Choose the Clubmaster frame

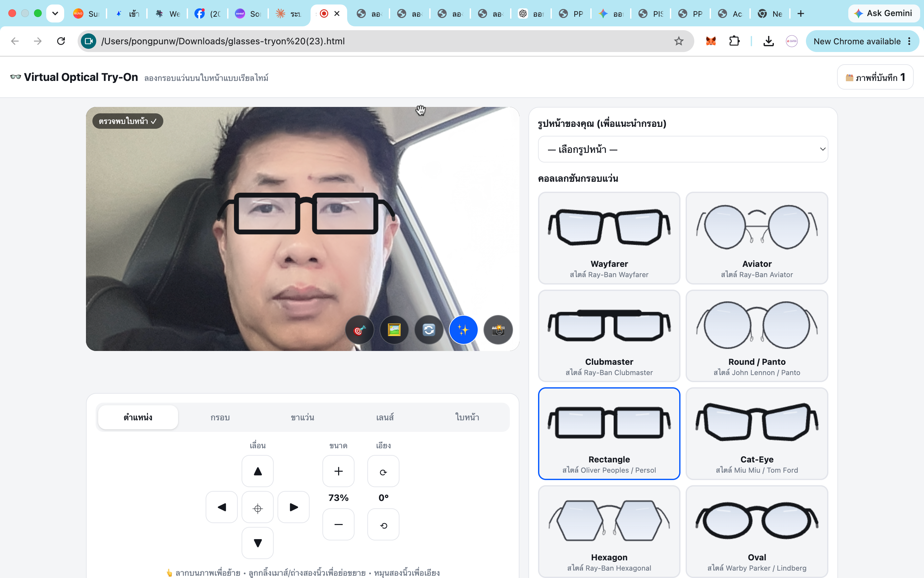click(x=609, y=336)
